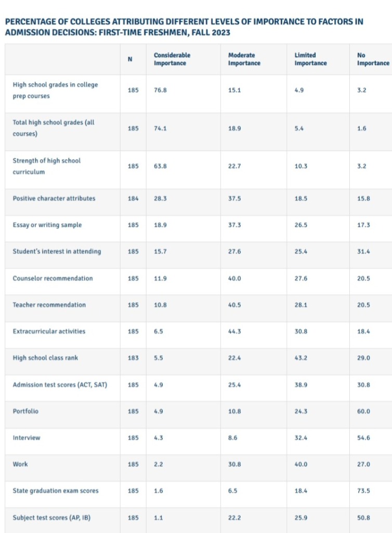
Task: Click 'High school grades in college prep courses' row label
Action: pyautogui.click(x=55, y=90)
